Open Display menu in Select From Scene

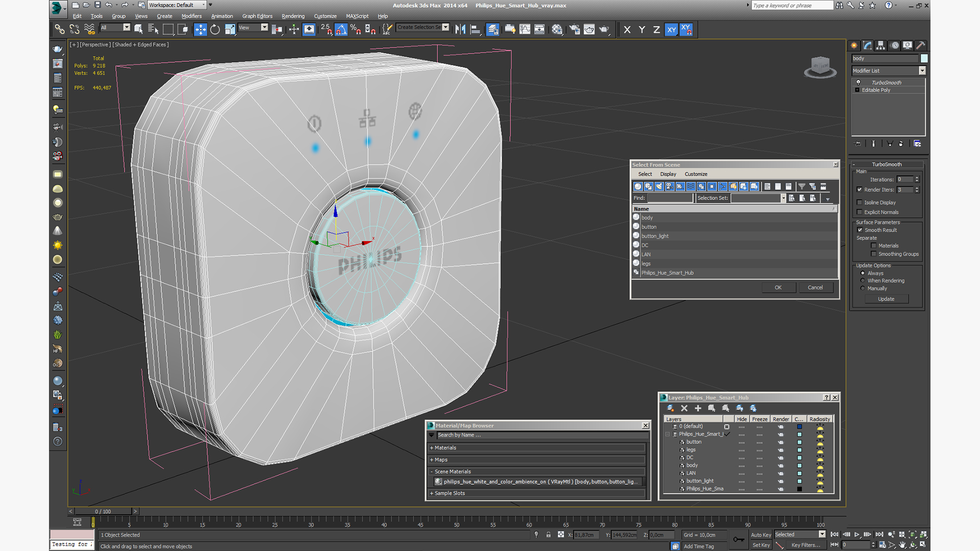point(668,174)
